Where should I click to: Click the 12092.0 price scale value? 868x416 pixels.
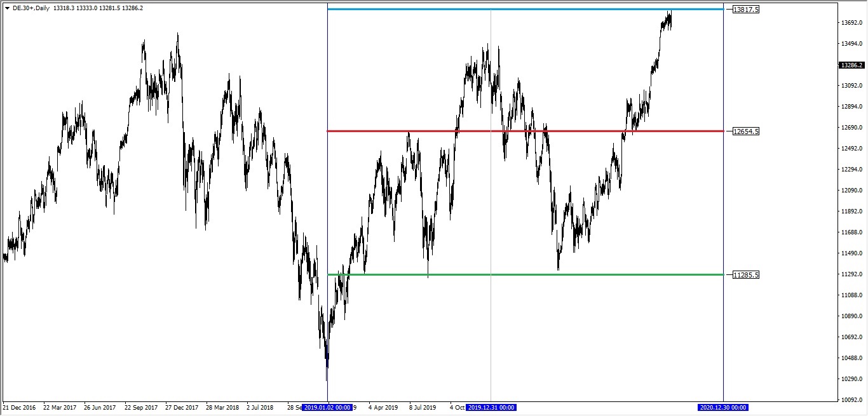[x=851, y=191]
